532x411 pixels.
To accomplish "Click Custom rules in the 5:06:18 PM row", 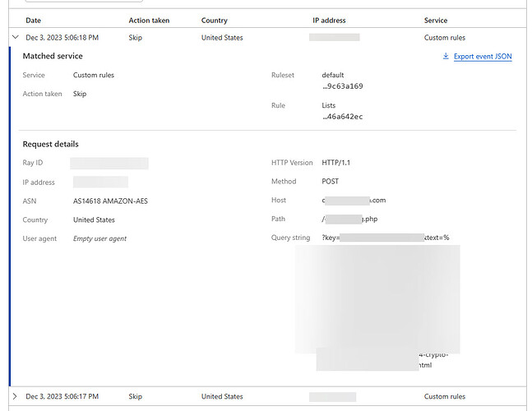I will pos(445,38).
